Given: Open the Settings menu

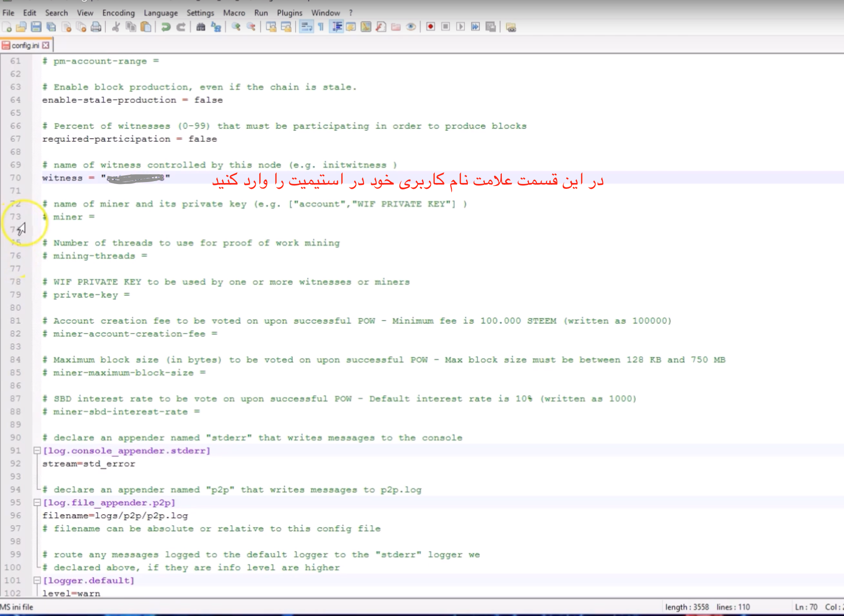Looking at the screenshot, I should point(200,13).
